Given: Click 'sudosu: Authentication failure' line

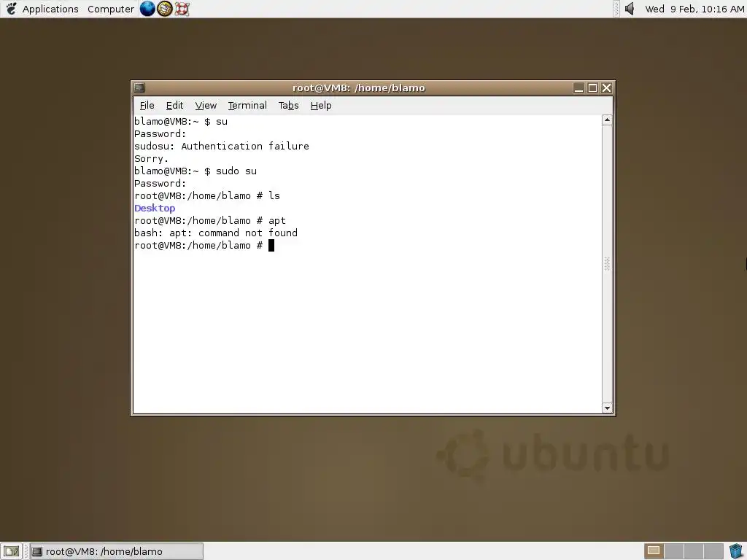Looking at the screenshot, I should [222, 146].
